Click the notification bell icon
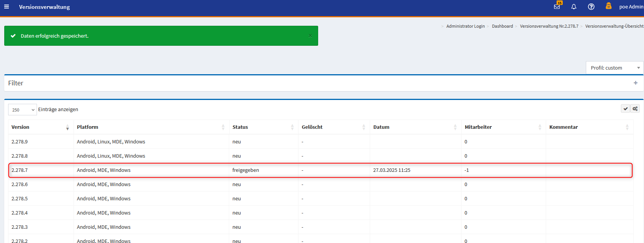 pyautogui.click(x=574, y=7)
